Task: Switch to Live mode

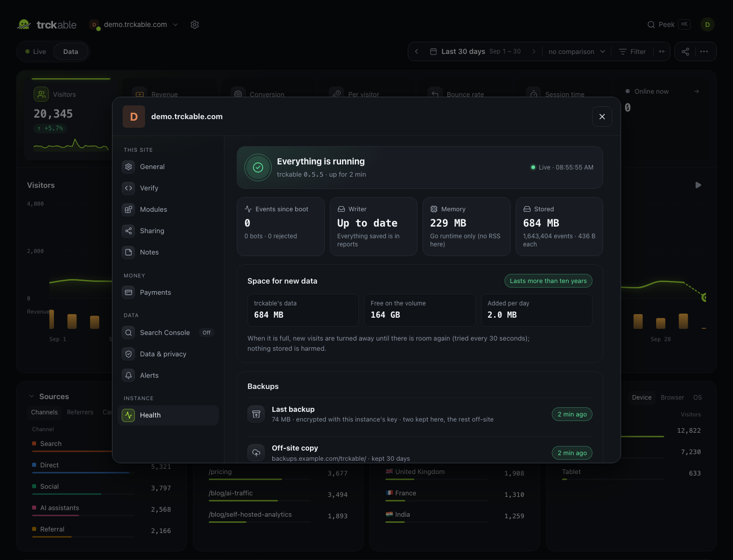Action: (36, 52)
